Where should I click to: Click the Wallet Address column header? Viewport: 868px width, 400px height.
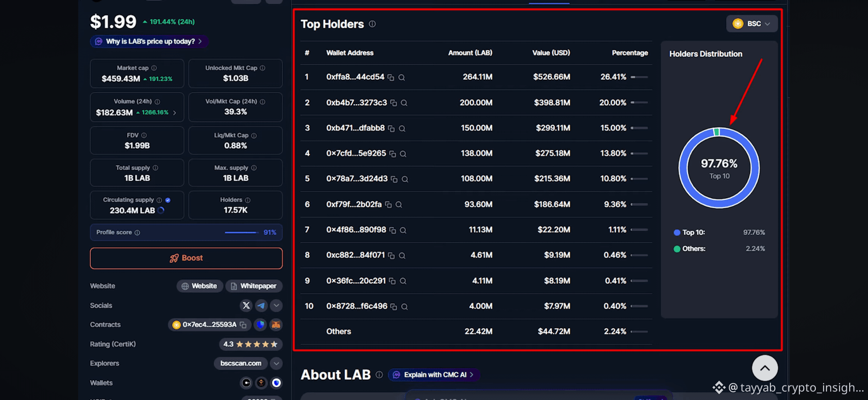pos(350,53)
